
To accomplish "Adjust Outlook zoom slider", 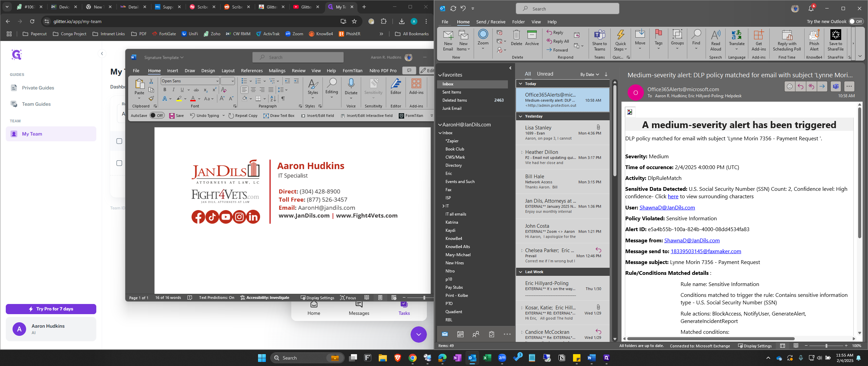I will click(826, 346).
